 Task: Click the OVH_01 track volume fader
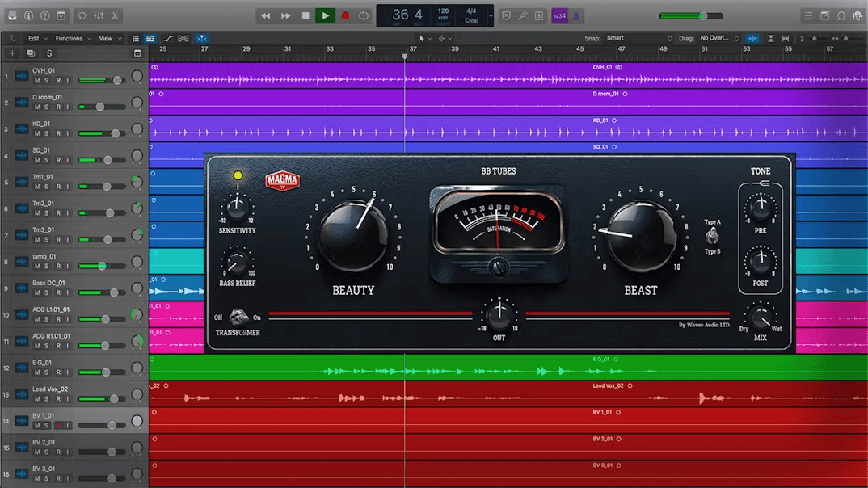102,80
